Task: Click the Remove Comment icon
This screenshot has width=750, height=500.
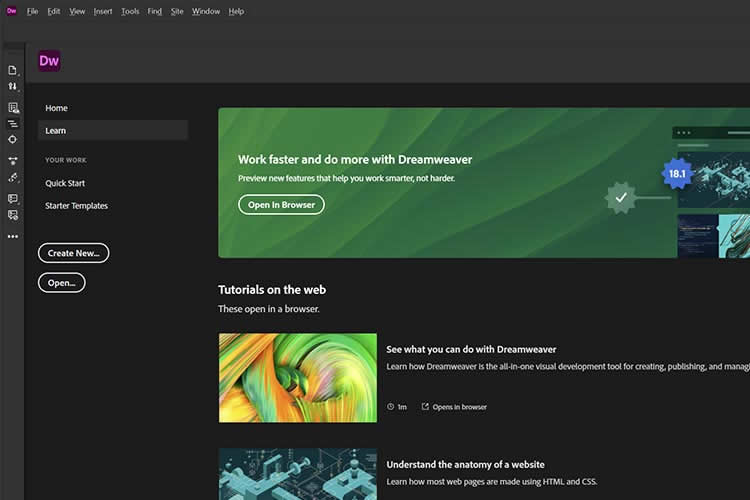Action: coord(13,214)
